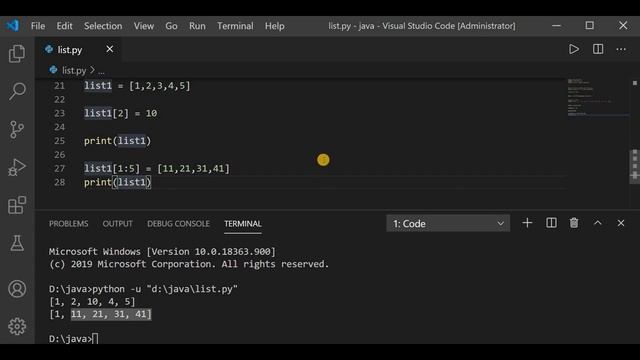Switch to the DEBUG CONSOLE tab
The height and width of the screenshot is (360, 640).
(178, 224)
